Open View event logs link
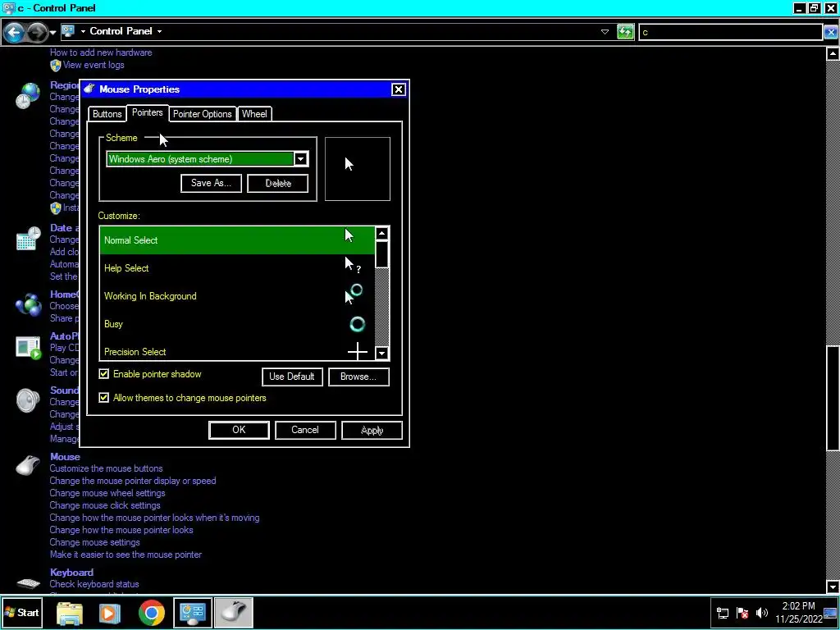 pyautogui.click(x=94, y=65)
